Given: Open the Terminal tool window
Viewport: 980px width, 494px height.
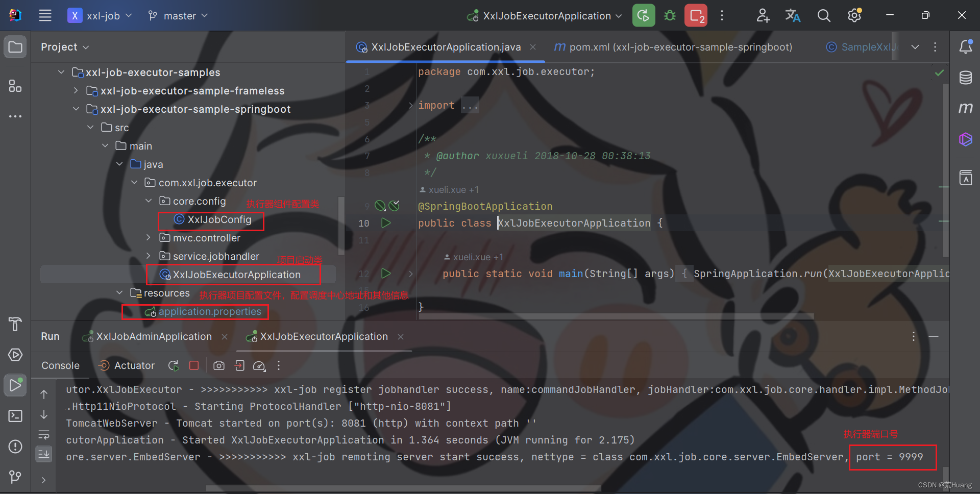Looking at the screenshot, I should tap(15, 416).
